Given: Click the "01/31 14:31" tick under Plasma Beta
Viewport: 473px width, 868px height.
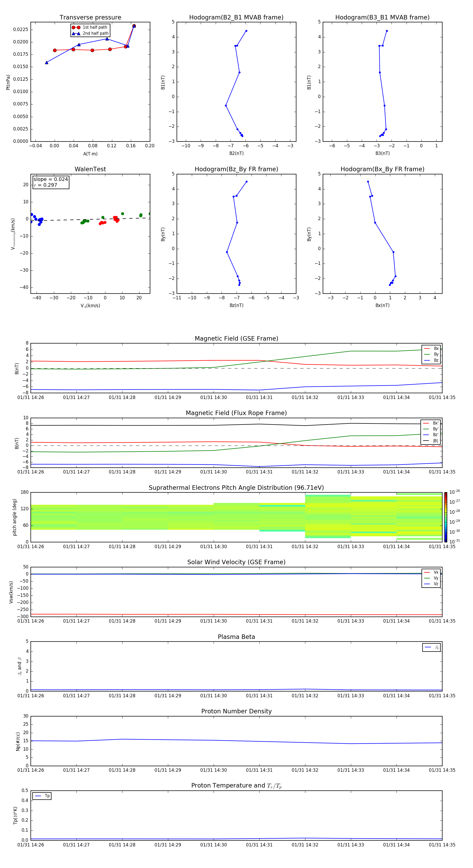Looking at the screenshot, I should [259, 695].
